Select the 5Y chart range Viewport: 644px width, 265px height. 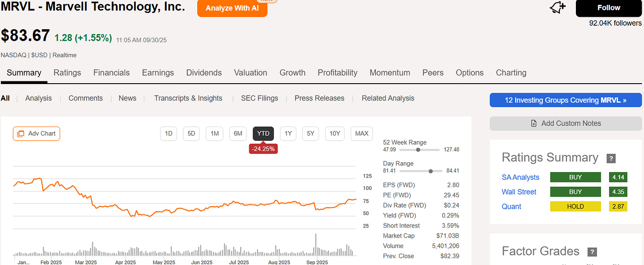pyautogui.click(x=311, y=134)
